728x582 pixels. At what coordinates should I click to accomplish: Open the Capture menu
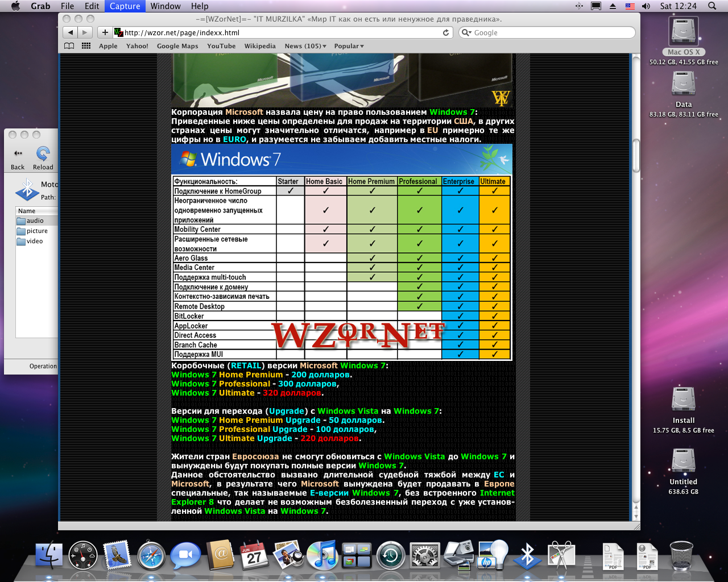pos(125,6)
